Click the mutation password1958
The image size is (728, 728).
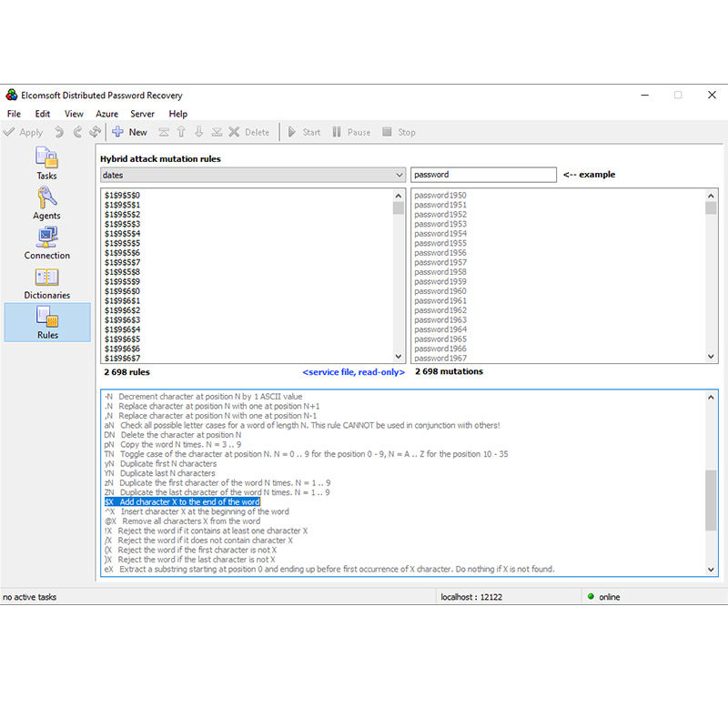(440, 272)
